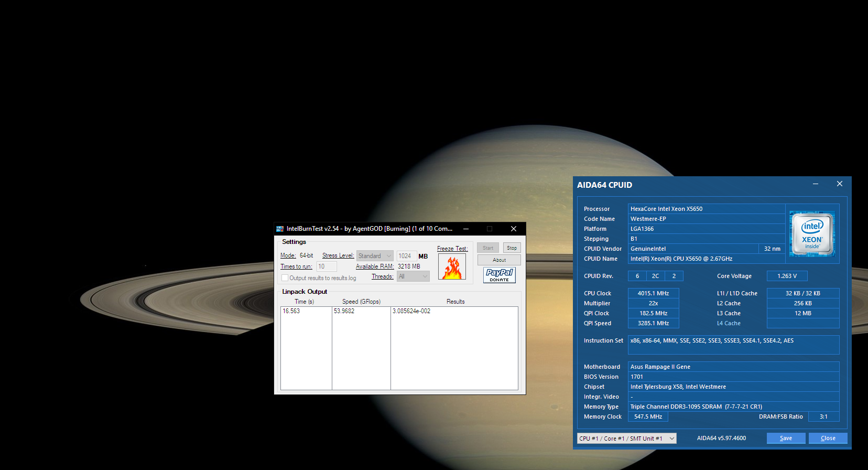
Task: Click the Multiplier value 22x
Action: [653, 303]
